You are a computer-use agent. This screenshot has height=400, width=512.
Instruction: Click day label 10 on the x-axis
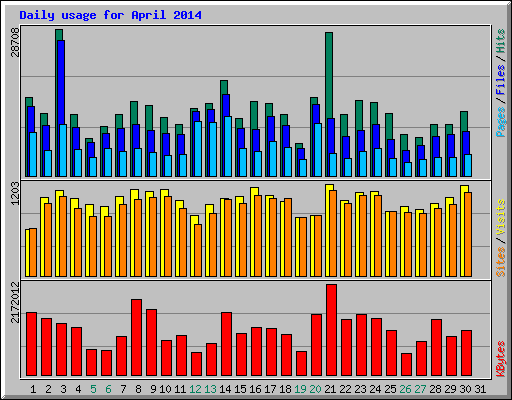coord(165,389)
